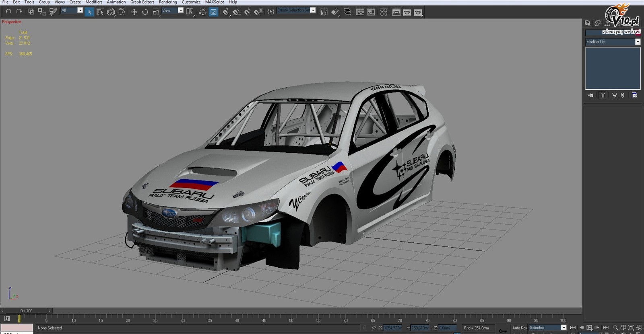Switch to the Create command panel tab
644x334 pixels.
(x=588, y=23)
